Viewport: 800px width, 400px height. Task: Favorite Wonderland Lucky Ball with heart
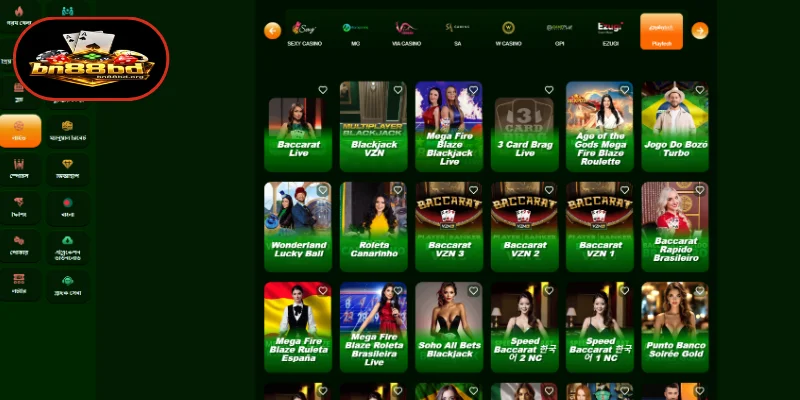[322, 190]
